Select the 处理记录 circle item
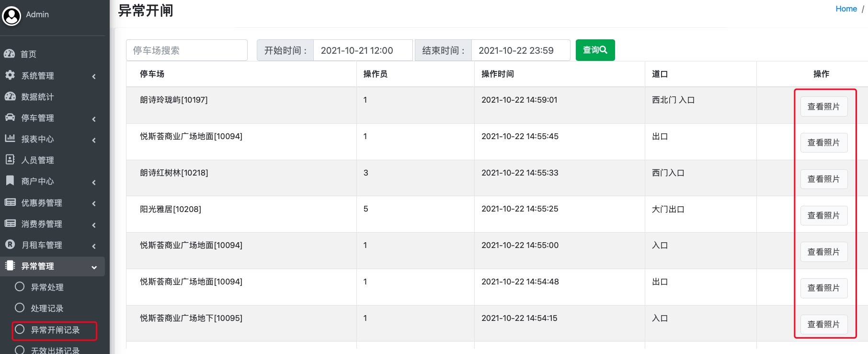Screen dimensions: 868x354 [x=20, y=308]
